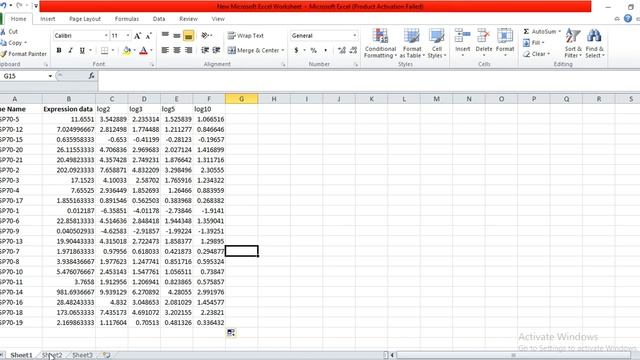Click Increase Indent icon
Viewport: 640px width, 360px height.
coord(216,50)
